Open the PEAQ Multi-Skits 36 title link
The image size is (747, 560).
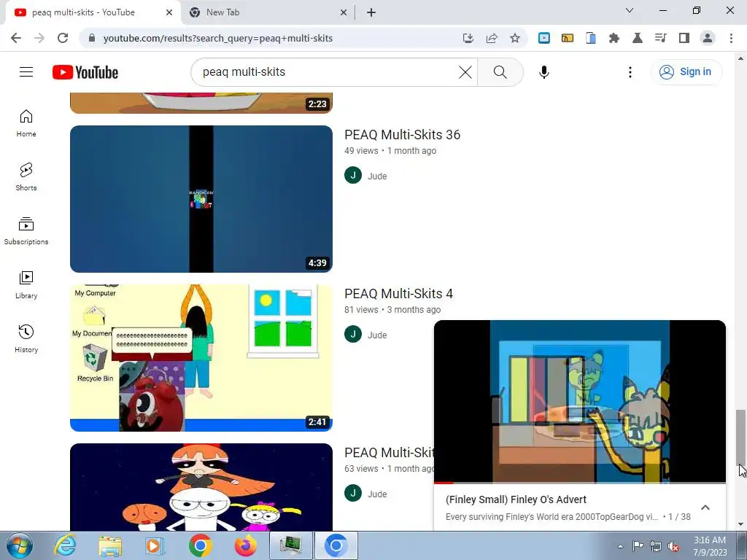(402, 135)
